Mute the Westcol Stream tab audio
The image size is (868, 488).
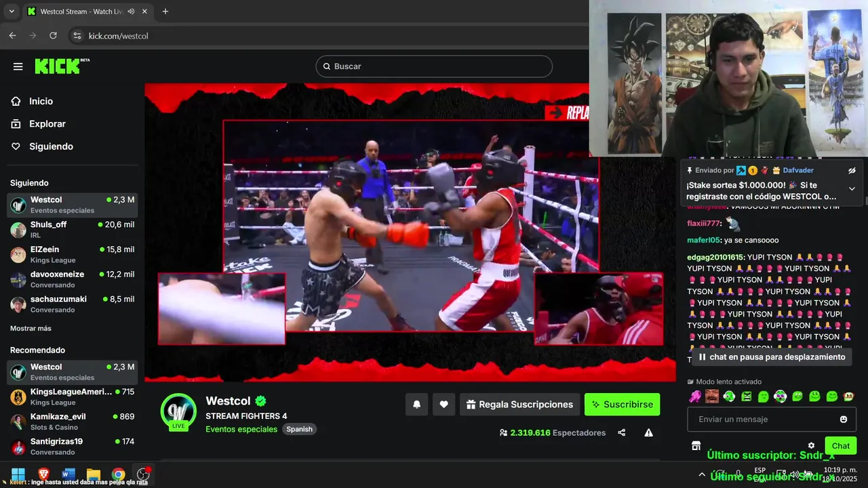pos(130,12)
